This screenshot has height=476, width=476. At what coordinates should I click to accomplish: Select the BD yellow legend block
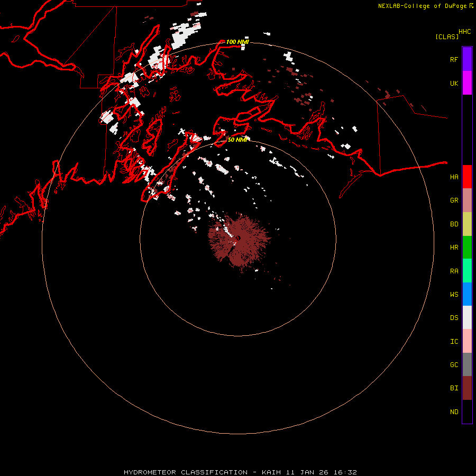pos(467,224)
